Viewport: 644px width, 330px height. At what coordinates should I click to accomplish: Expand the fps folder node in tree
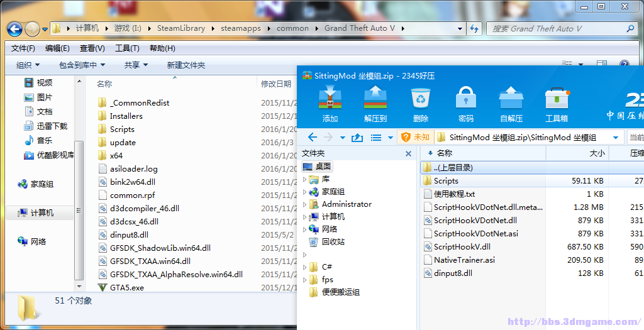pyautogui.click(x=304, y=280)
